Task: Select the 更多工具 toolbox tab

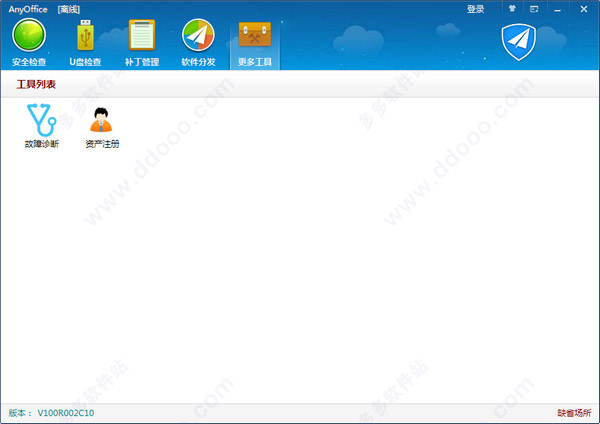Action: pos(255,43)
